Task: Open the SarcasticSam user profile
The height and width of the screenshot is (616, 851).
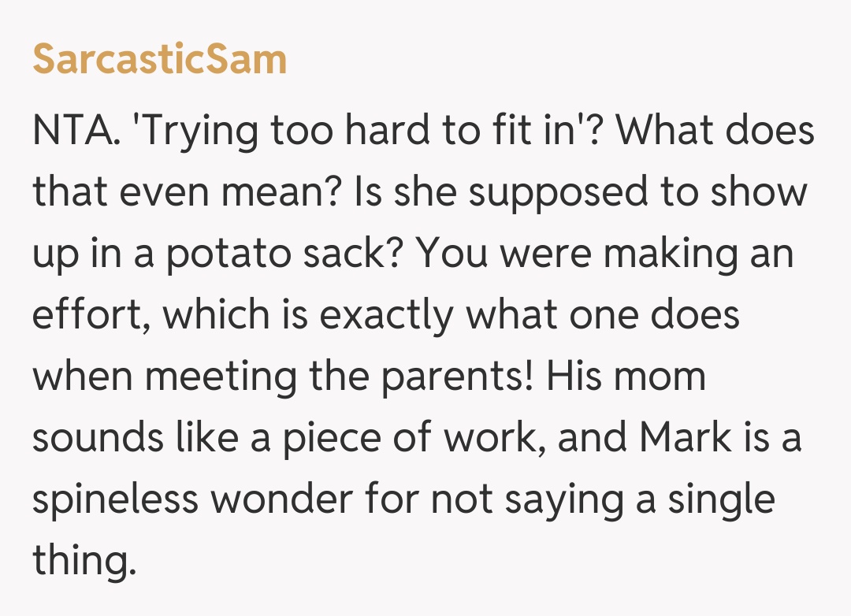Action: pos(159,60)
